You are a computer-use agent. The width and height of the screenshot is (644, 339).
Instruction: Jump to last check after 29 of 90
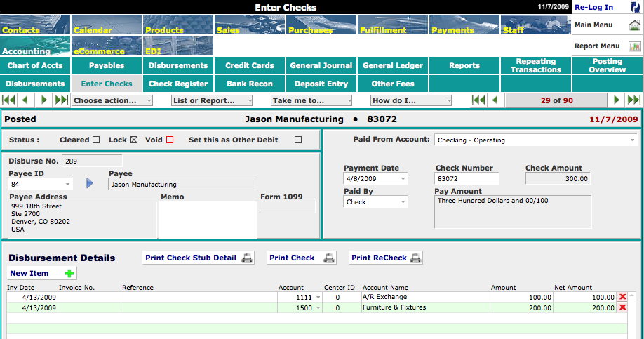click(633, 100)
